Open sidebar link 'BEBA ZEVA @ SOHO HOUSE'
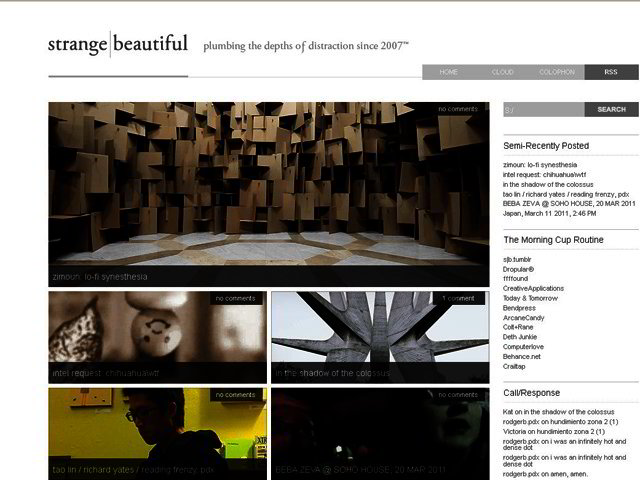Viewport: 640px width, 480px height. tap(569, 203)
